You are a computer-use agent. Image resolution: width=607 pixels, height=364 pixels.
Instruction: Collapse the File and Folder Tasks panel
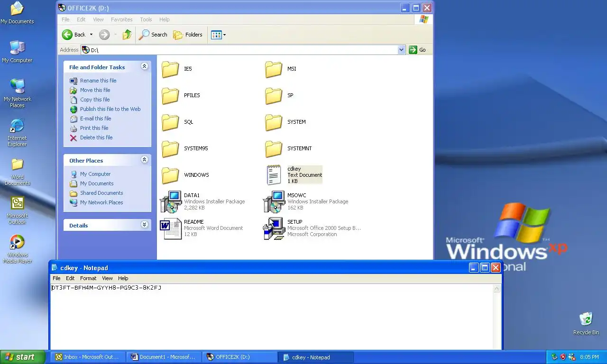(x=144, y=67)
